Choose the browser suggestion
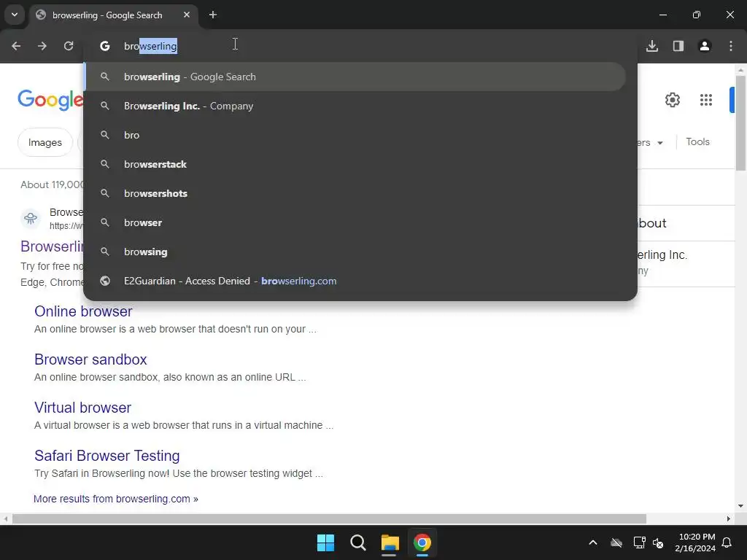Screen dimensions: 747x560 (x=355, y=222)
